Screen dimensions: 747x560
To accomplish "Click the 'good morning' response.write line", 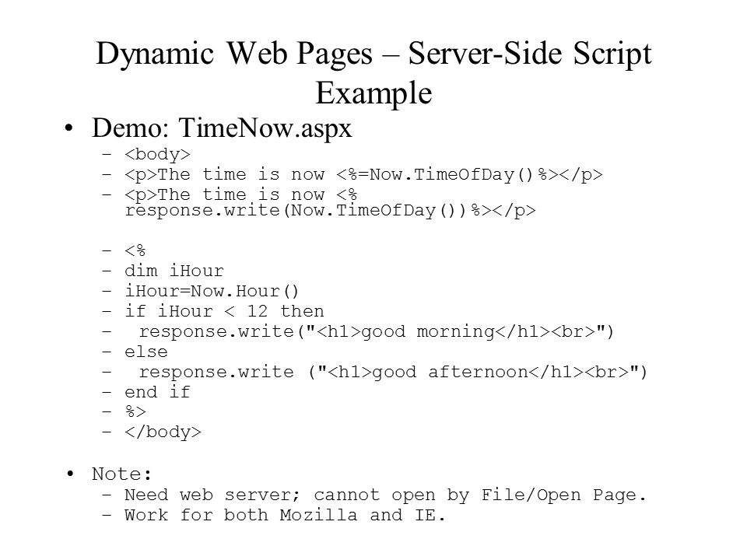I will point(377,331).
